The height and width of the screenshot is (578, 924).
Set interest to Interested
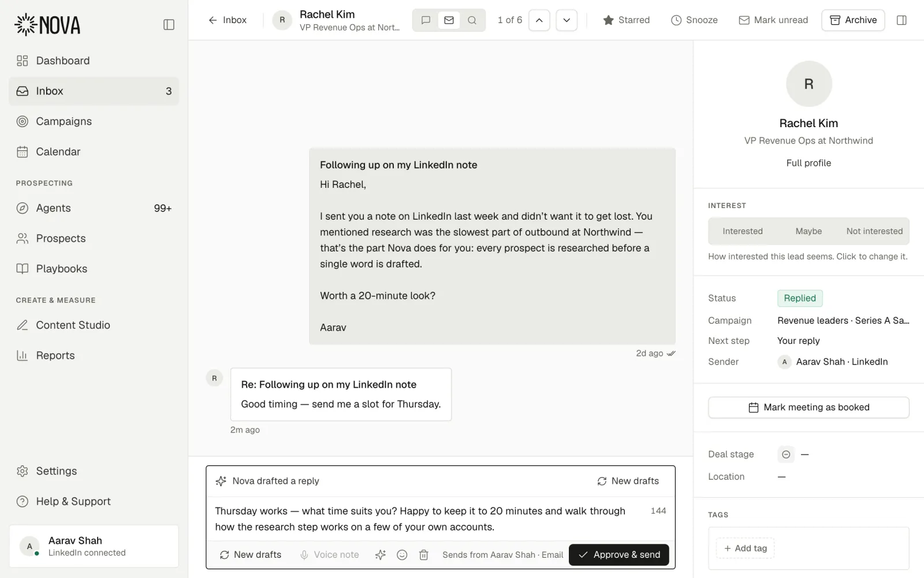click(x=742, y=231)
